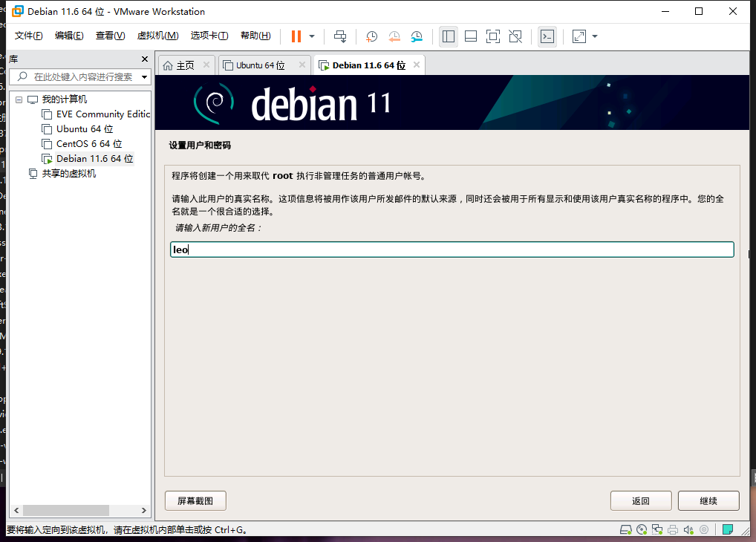Take a snapshot of the VM
This screenshot has width=756, height=542.
(x=371, y=36)
